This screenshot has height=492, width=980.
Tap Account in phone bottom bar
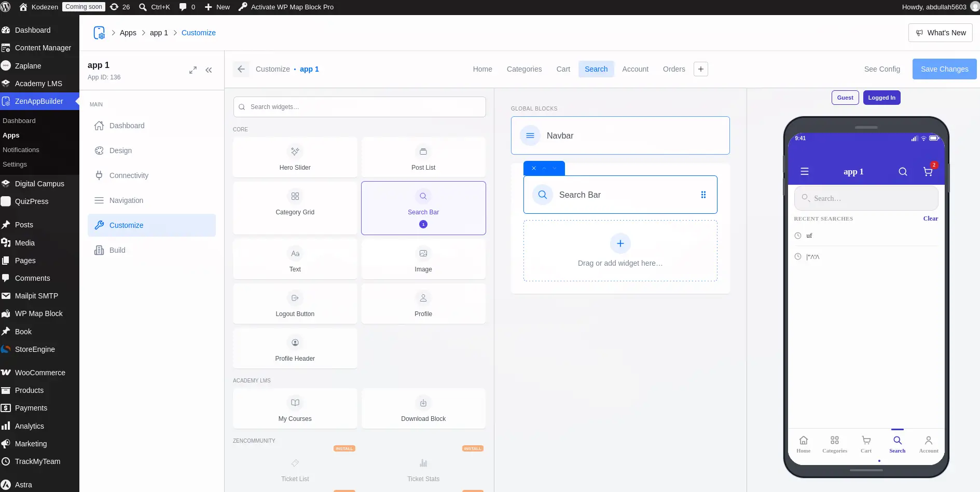[x=929, y=444]
